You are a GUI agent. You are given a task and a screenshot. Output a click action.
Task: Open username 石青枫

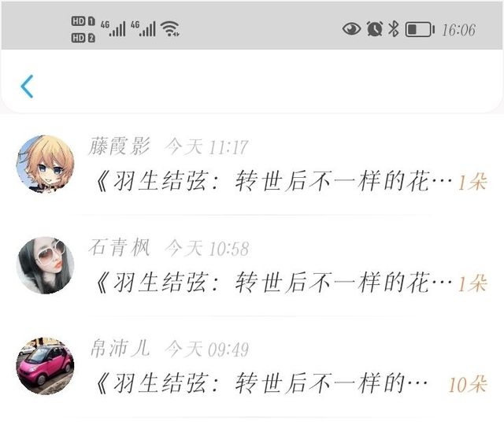(x=119, y=248)
